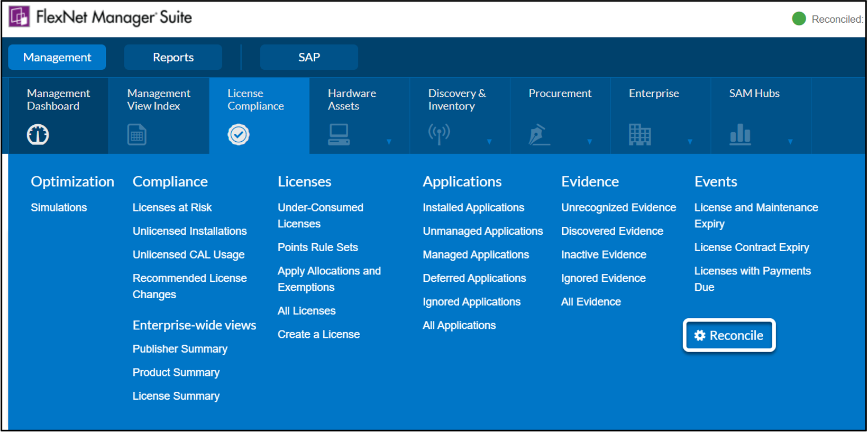Click the FlexNet Manager Suite logo icon
Viewport: 868px width, 432px height.
click(x=20, y=17)
